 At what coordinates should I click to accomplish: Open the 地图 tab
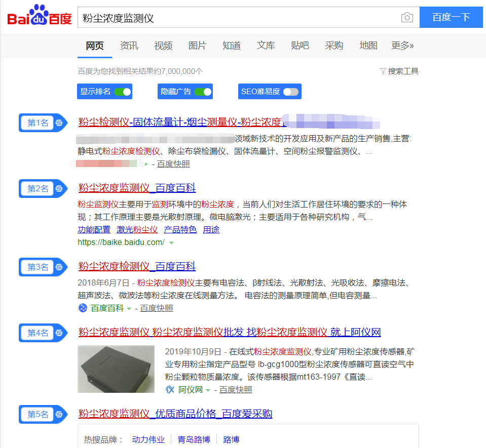click(x=368, y=46)
